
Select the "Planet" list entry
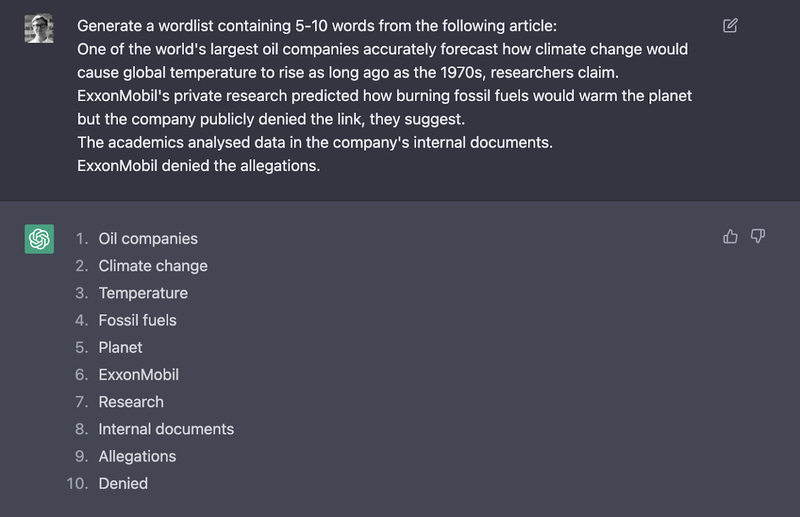coord(120,347)
